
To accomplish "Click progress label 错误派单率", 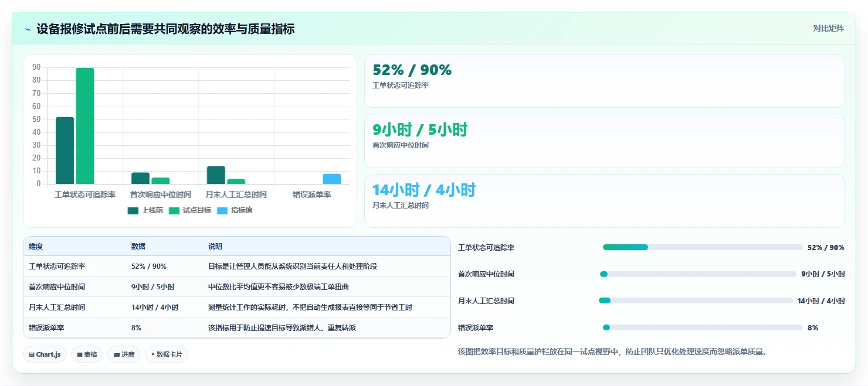I will [x=476, y=328].
